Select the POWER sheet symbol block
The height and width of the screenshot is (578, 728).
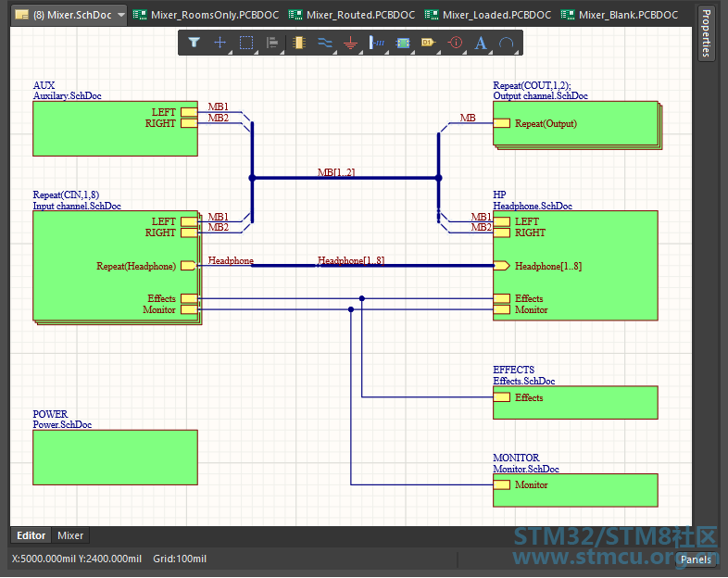click(115, 458)
